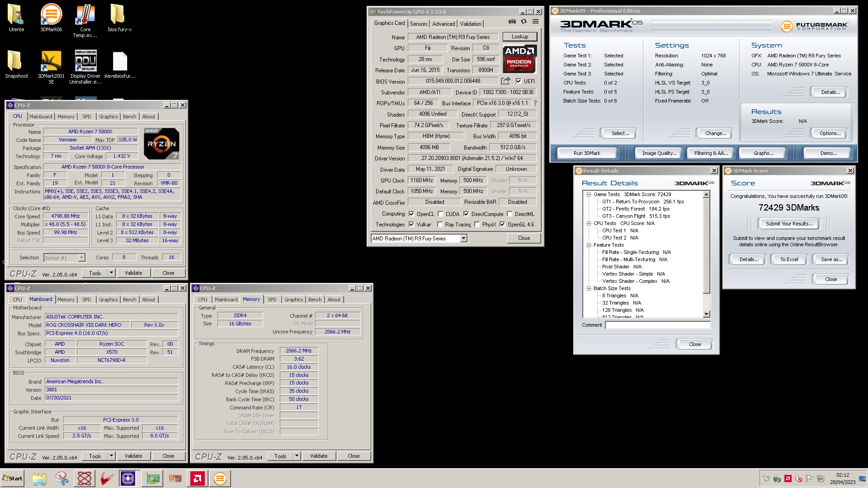Click the Run 3DMark button

(587, 153)
